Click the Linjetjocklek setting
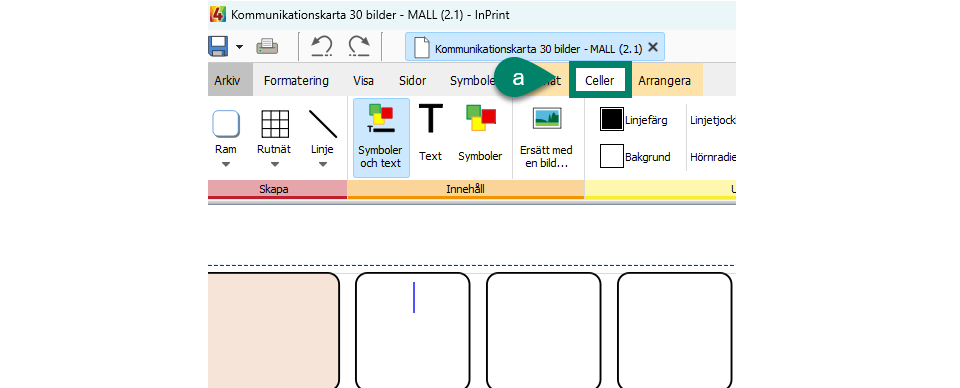This screenshot has height=388, width=960. pyautogui.click(x=713, y=121)
